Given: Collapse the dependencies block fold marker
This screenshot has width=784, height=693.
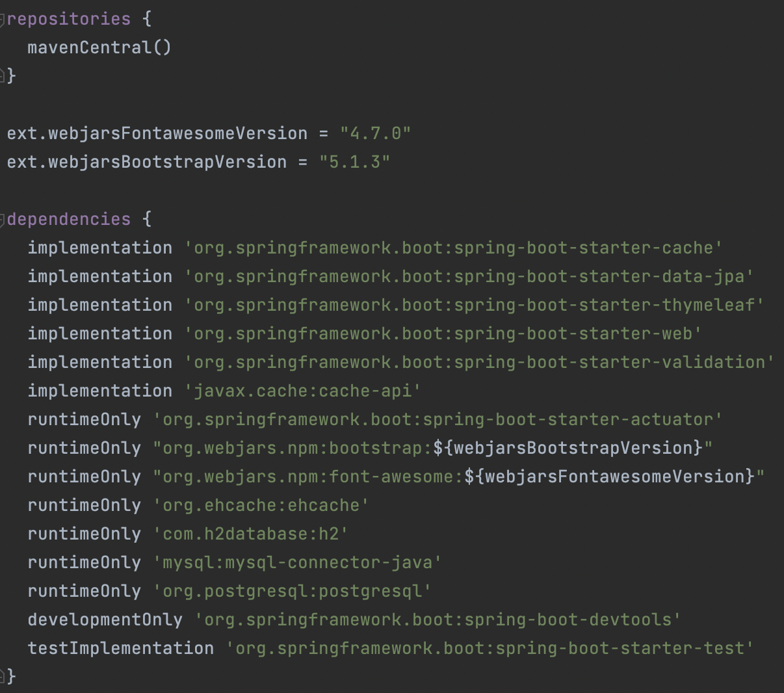Looking at the screenshot, I should point(3,219).
